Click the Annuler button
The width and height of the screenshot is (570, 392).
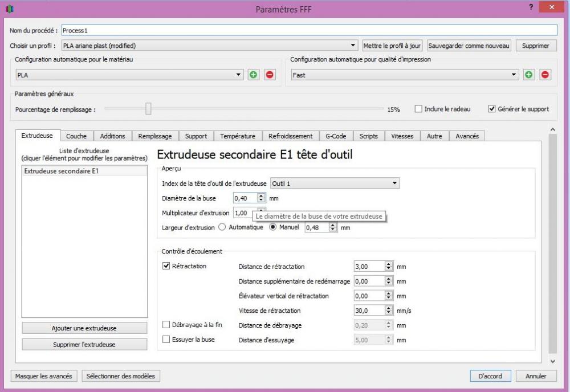click(x=536, y=376)
